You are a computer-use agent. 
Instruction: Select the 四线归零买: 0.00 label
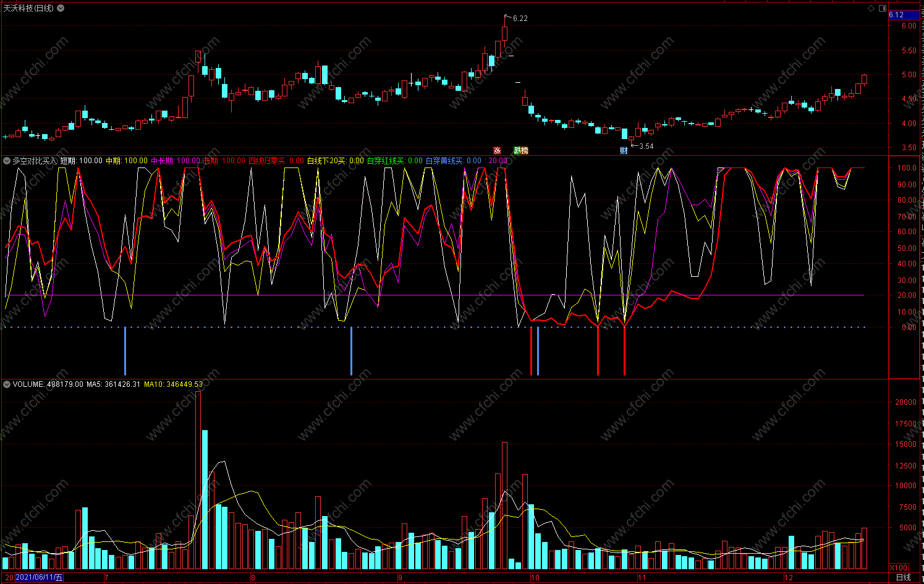point(276,161)
